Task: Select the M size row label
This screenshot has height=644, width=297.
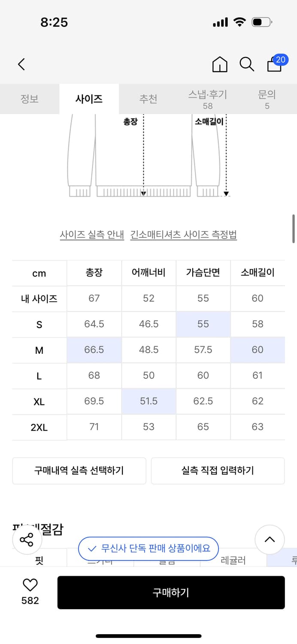Action: click(x=39, y=350)
